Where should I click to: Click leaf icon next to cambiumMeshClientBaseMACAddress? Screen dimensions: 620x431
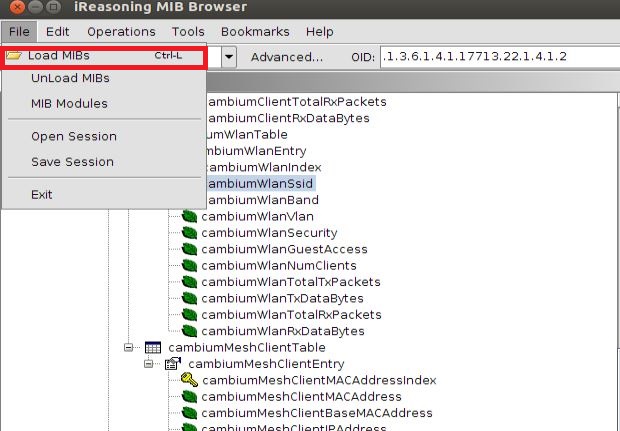189,413
